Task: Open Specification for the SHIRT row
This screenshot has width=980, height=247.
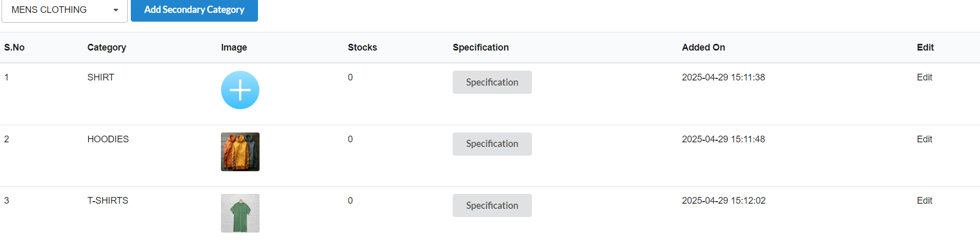Action: [492, 83]
